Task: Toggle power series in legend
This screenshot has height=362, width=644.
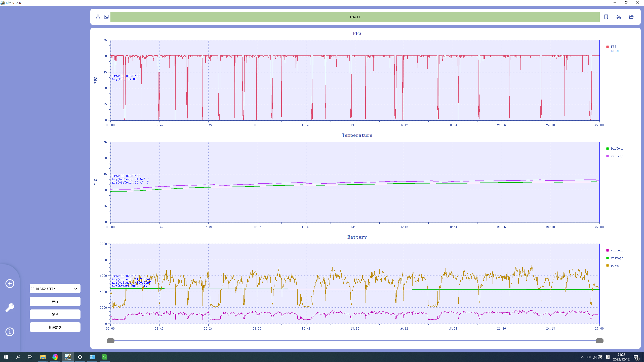Action: coord(613,265)
